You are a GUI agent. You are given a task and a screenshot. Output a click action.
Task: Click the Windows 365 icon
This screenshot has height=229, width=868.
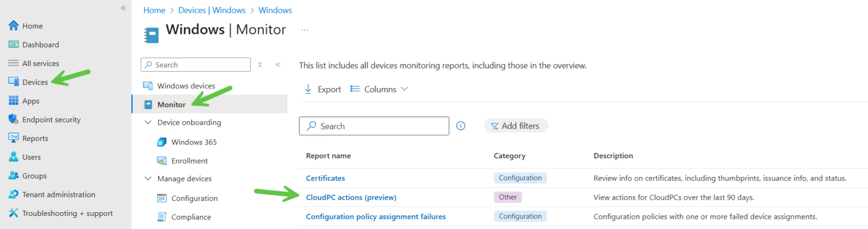coord(162,142)
